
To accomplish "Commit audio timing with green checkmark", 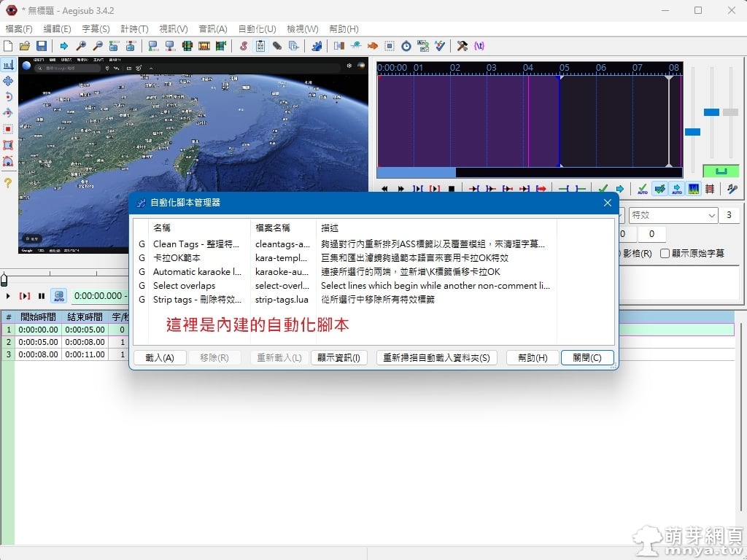I will pos(603,189).
